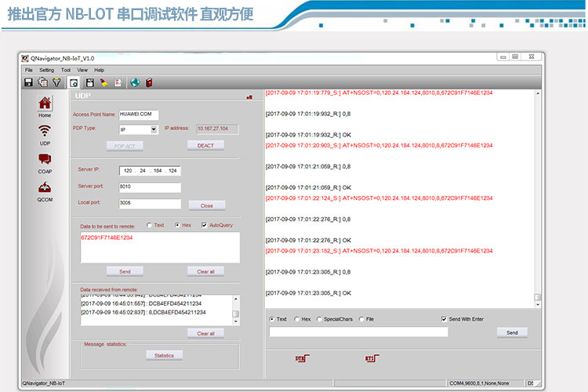The height and width of the screenshot is (392, 588).
Task: Click the log pane scroll up arrow
Action: (x=538, y=93)
